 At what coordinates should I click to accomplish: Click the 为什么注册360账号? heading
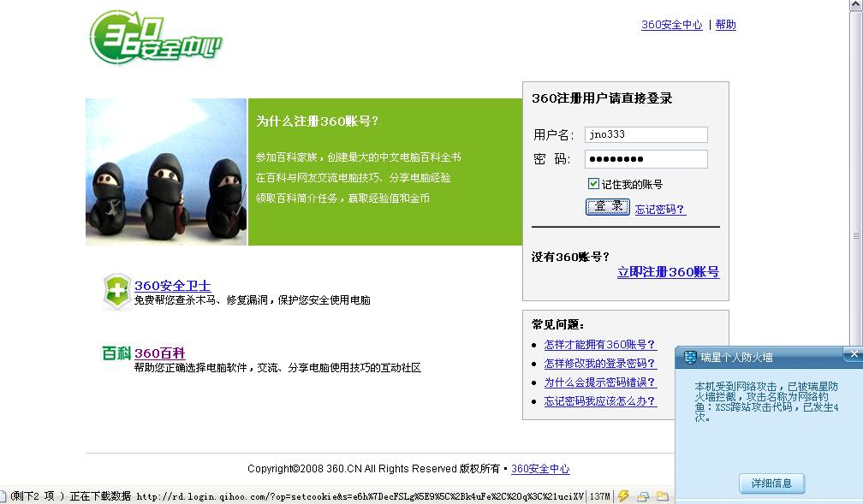coord(317,121)
